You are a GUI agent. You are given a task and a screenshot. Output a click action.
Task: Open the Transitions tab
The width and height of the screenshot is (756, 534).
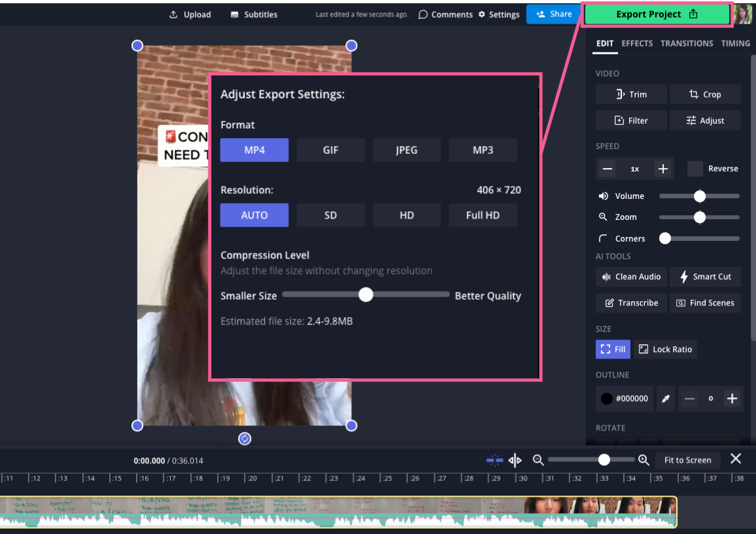(x=687, y=43)
